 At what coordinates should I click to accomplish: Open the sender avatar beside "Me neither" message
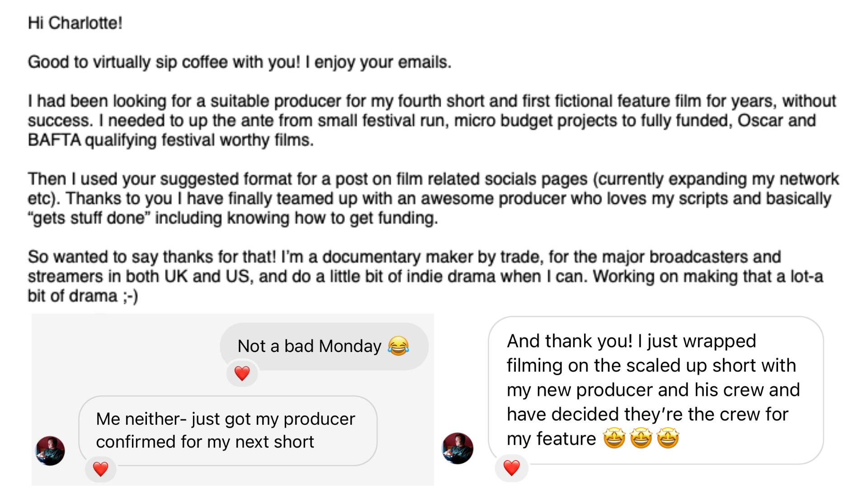tap(50, 450)
